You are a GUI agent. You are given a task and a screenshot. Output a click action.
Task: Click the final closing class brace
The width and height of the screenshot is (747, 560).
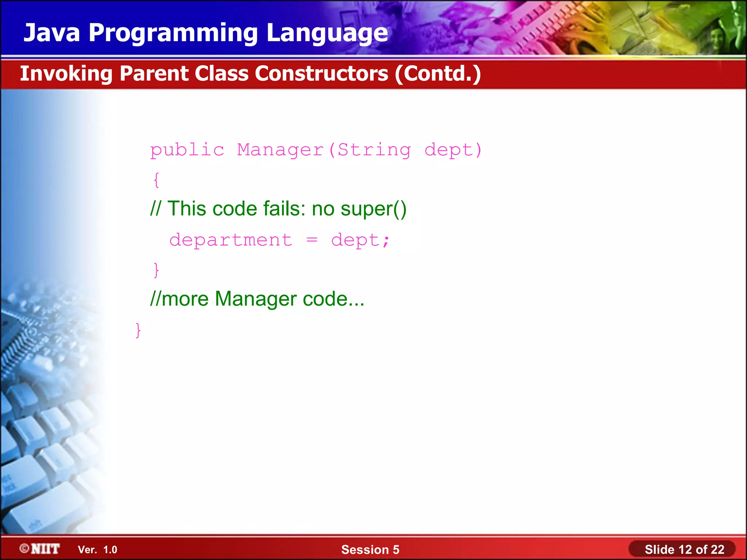click(x=138, y=330)
